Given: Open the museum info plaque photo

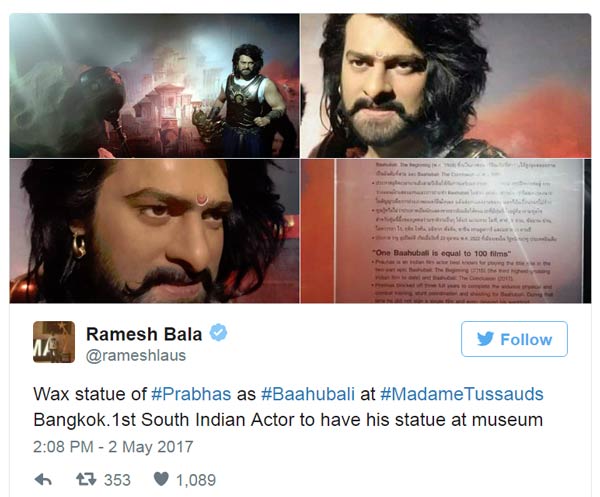Looking at the screenshot, I should pos(446,231).
